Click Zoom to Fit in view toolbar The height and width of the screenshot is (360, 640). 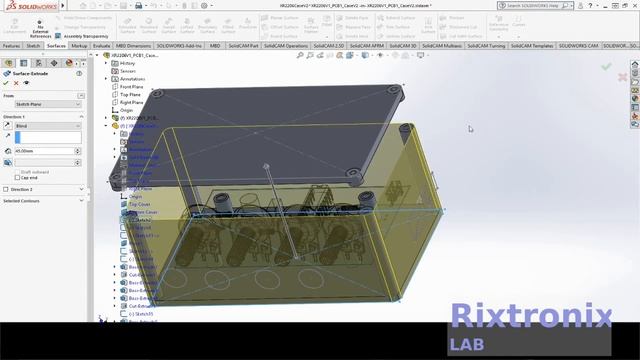pyautogui.click(x=300, y=55)
